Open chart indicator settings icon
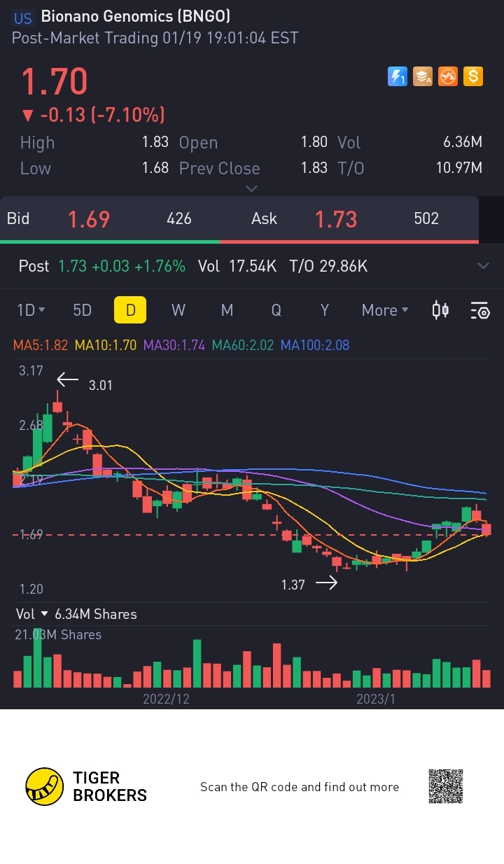The image size is (504, 864). (480, 310)
